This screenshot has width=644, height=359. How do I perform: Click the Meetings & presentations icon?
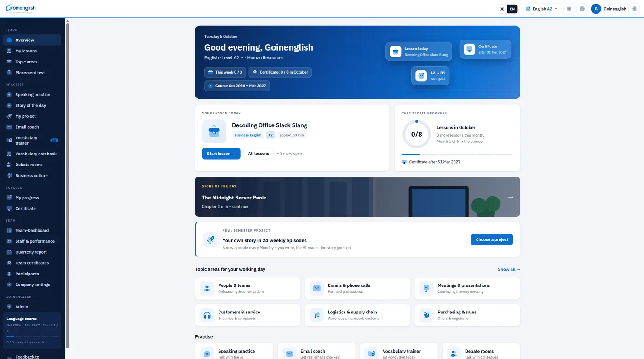coord(426,288)
